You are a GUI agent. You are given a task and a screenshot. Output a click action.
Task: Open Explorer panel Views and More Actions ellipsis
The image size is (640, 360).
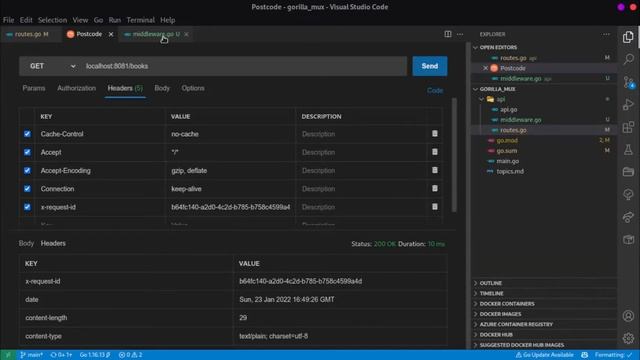click(606, 34)
